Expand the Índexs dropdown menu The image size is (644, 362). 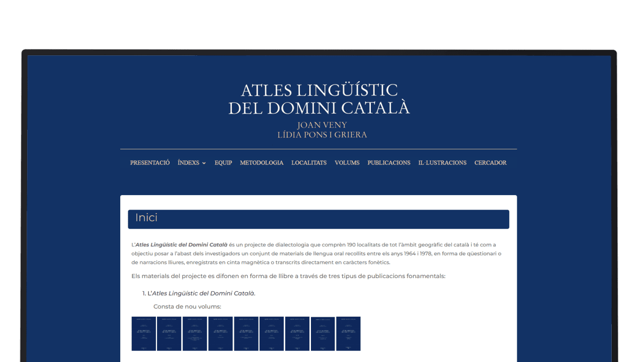191,163
